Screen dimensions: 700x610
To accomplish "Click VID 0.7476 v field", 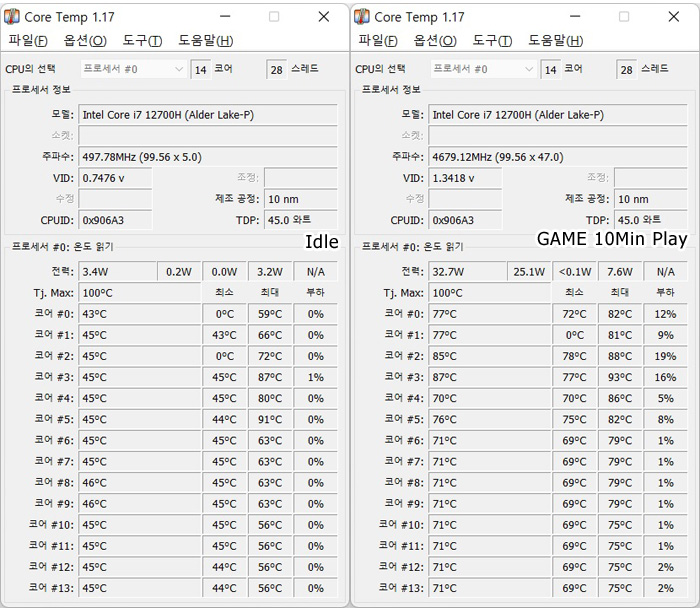I will point(116,178).
